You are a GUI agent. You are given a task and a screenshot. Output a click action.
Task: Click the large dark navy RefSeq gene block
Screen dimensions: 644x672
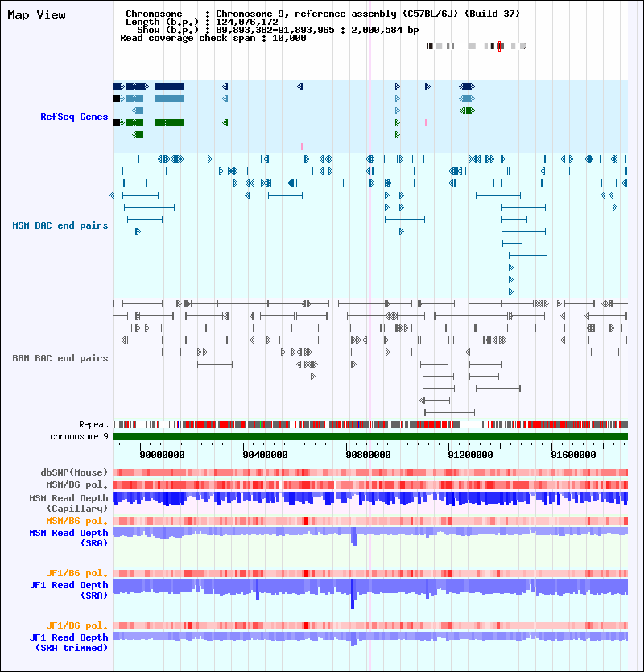tap(168, 86)
